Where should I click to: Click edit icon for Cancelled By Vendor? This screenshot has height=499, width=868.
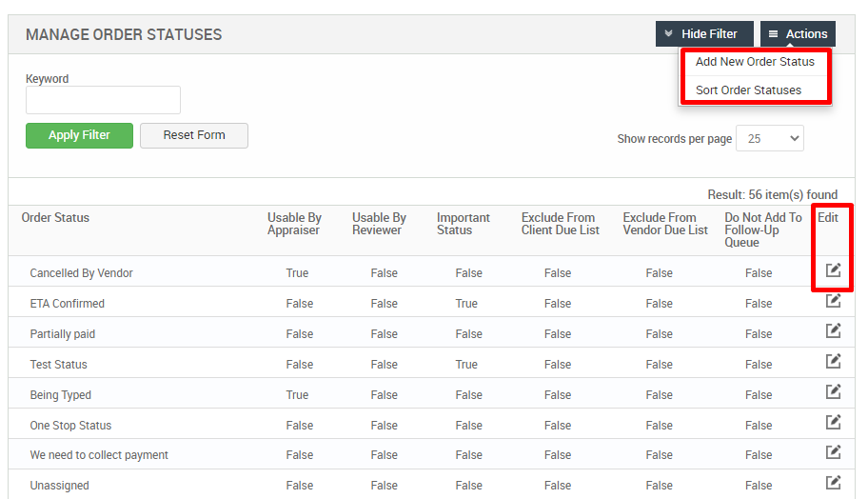[x=833, y=270]
